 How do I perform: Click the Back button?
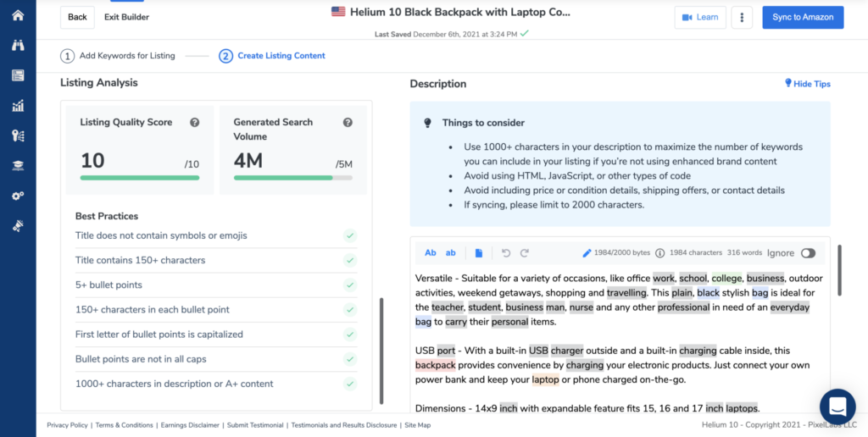pyautogui.click(x=77, y=17)
